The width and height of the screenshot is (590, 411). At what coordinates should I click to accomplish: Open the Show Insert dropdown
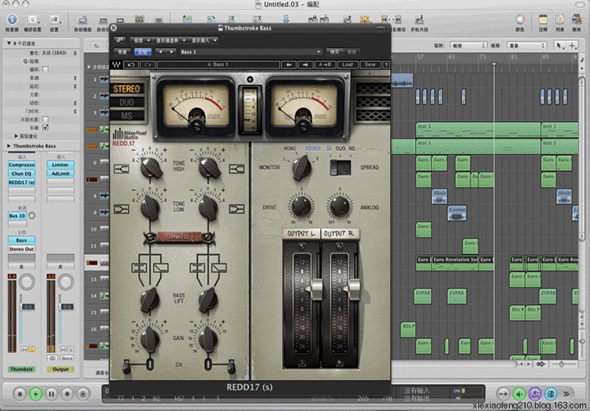[204, 40]
